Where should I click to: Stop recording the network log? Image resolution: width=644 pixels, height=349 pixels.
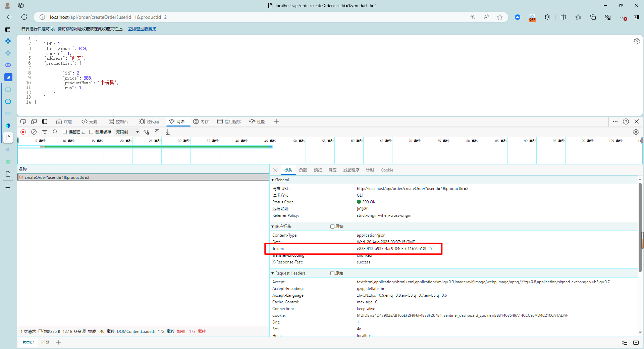[23, 132]
